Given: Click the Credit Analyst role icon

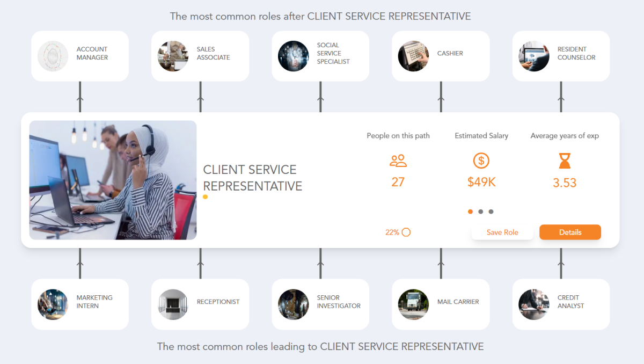Looking at the screenshot, I should click(533, 304).
